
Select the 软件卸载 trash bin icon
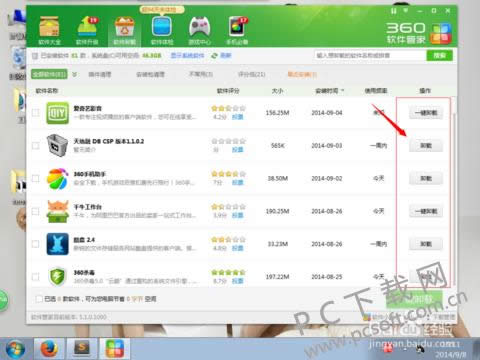click(124, 27)
